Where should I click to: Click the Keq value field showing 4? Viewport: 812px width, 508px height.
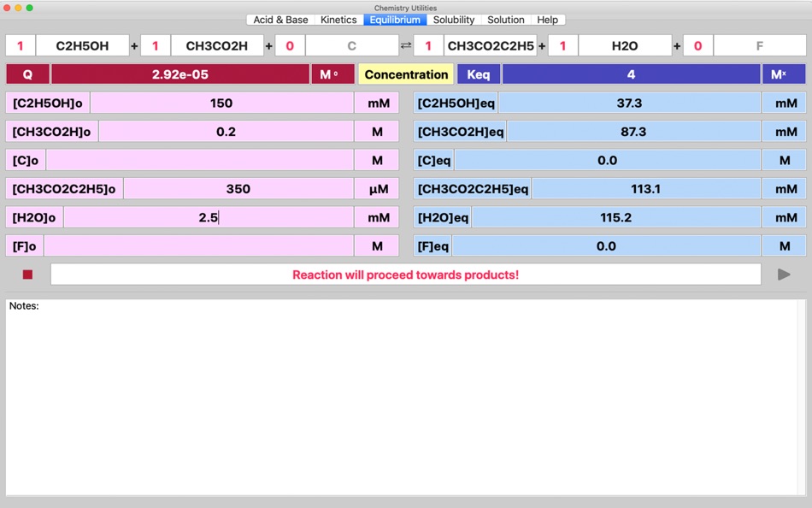point(632,74)
